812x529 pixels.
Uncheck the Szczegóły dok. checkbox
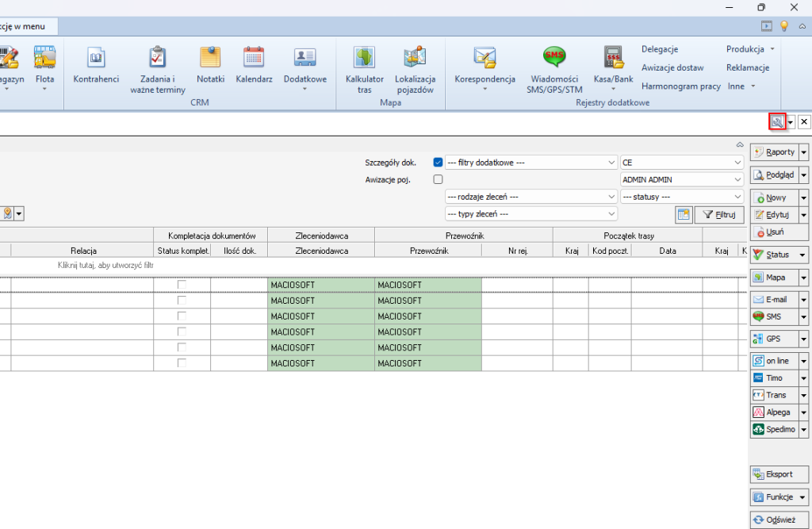pyautogui.click(x=439, y=163)
